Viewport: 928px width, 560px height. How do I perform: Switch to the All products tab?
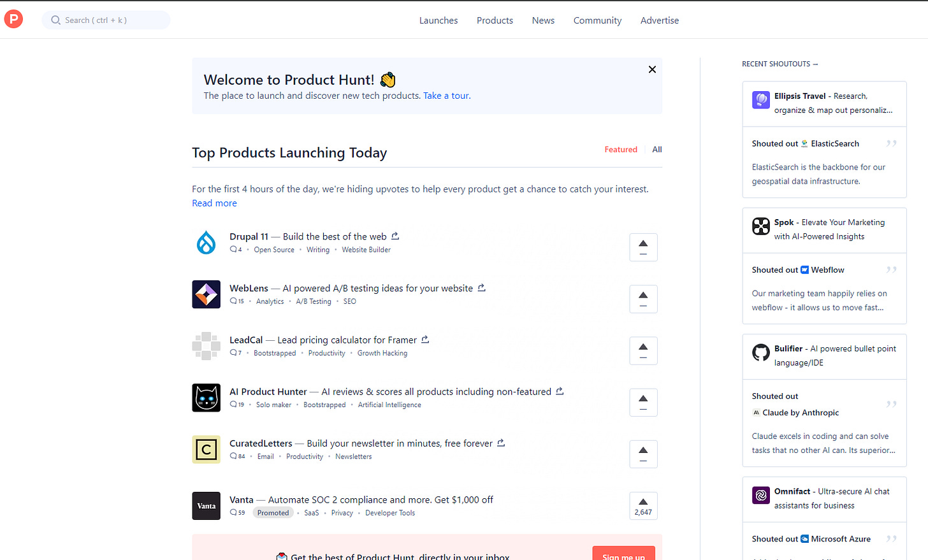[x=657, y=149]
